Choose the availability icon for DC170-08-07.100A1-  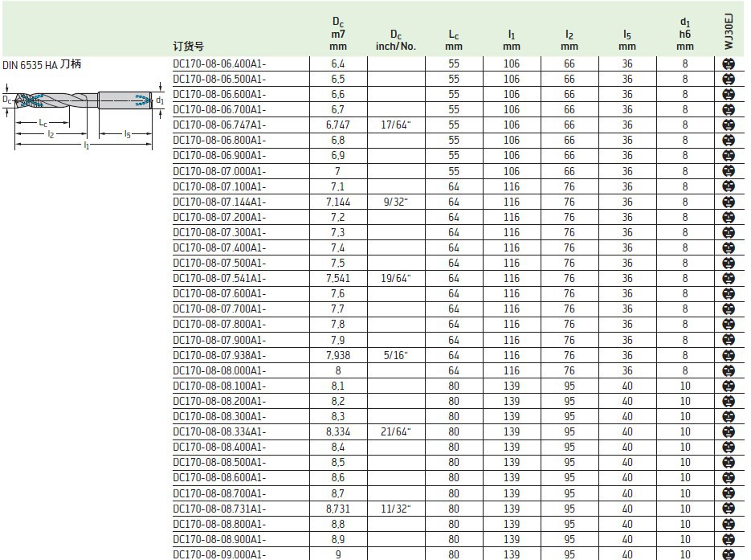click(728, 186)
